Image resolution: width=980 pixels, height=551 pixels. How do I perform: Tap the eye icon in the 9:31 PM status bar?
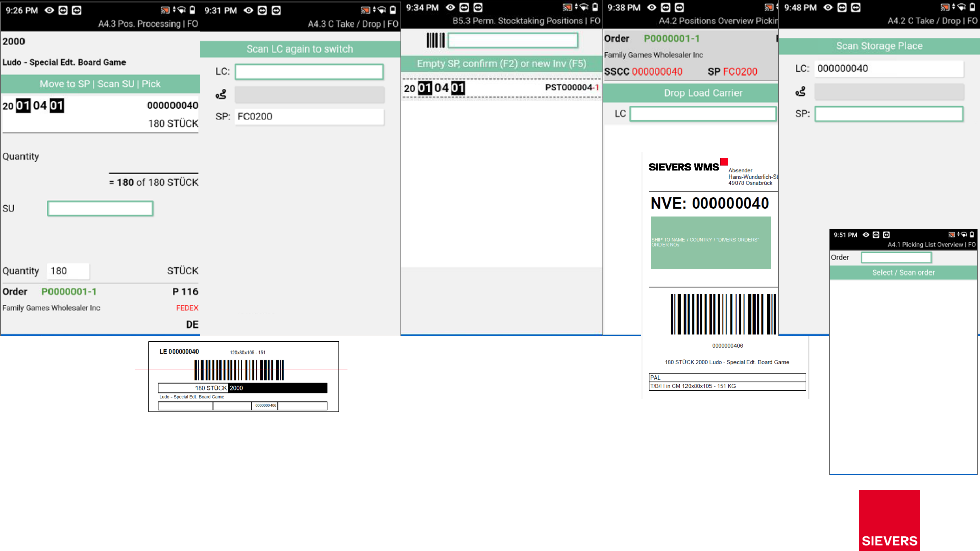pyautogui.click(x=249, y=10)
